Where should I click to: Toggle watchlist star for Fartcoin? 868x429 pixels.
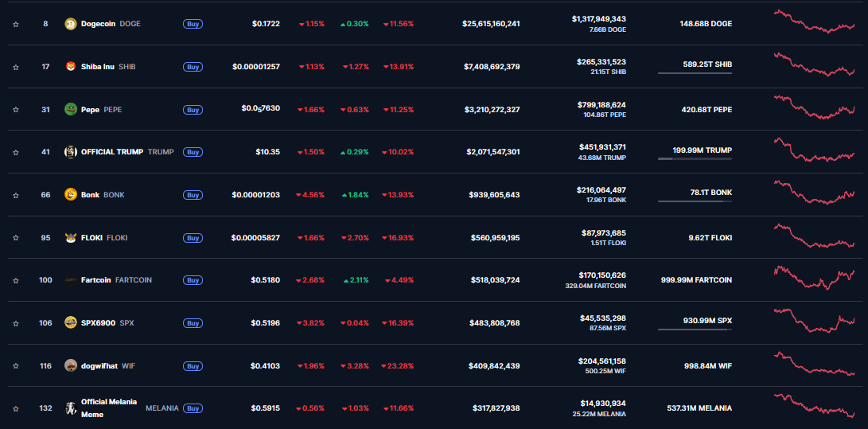tap(15, 280)
